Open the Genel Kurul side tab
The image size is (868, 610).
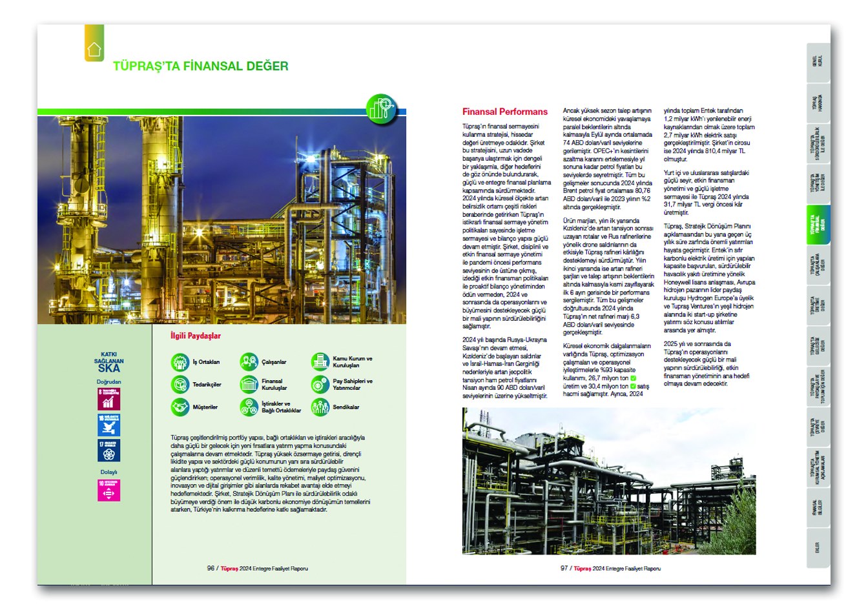[818, 62]
